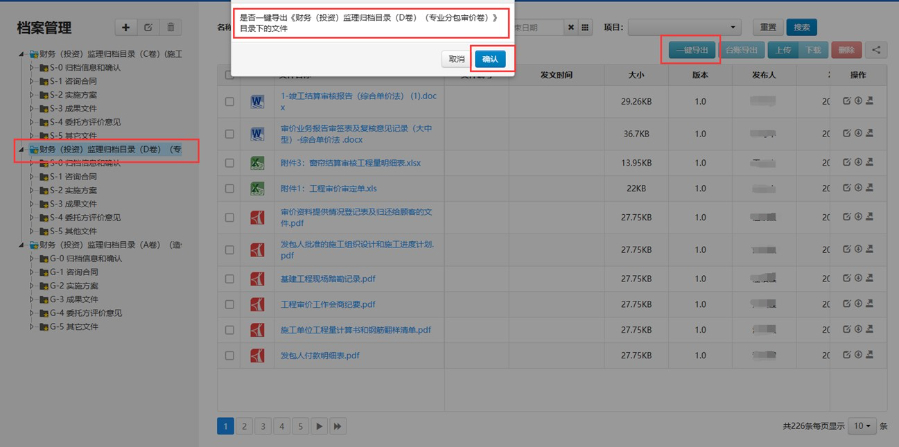
Task: Open 基建工程现场踏勘记录.pdf file link
Action: (x=327, y=278)
